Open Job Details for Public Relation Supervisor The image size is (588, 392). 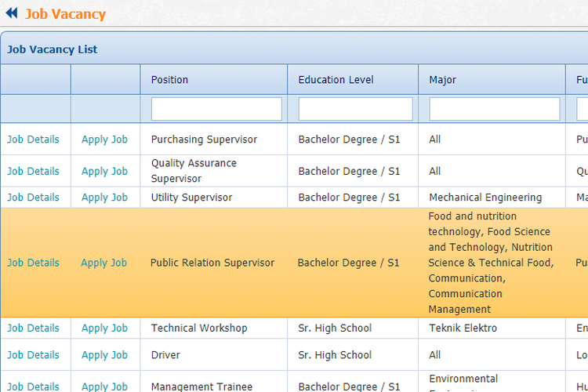click(x=33, y=263)
